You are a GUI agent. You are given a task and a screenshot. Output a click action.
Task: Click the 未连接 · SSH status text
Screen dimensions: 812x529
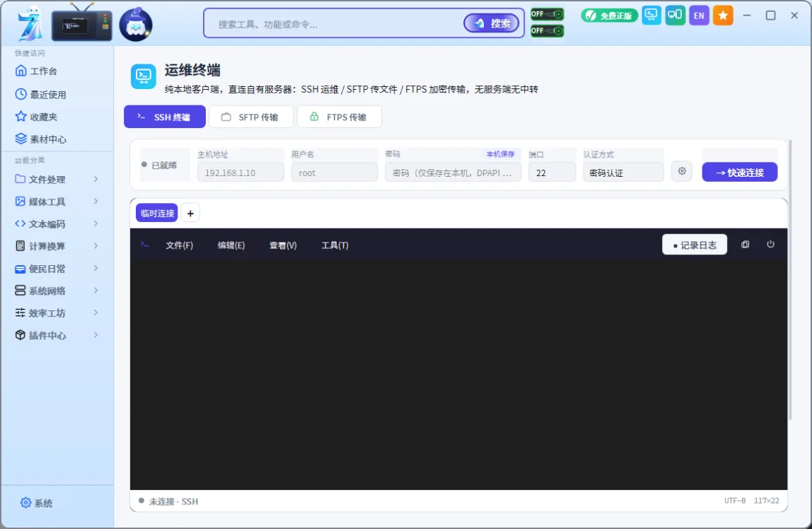(x=173, y=501)
